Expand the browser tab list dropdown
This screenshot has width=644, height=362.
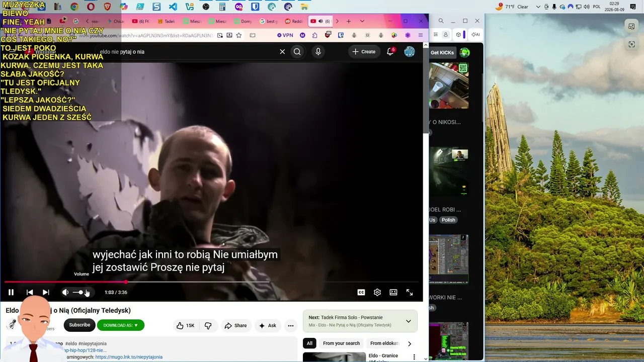tap(362, 21)
